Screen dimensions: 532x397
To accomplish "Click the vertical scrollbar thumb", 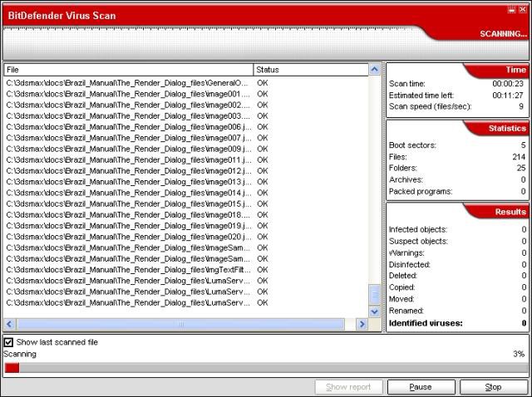I will click(374, 294).
